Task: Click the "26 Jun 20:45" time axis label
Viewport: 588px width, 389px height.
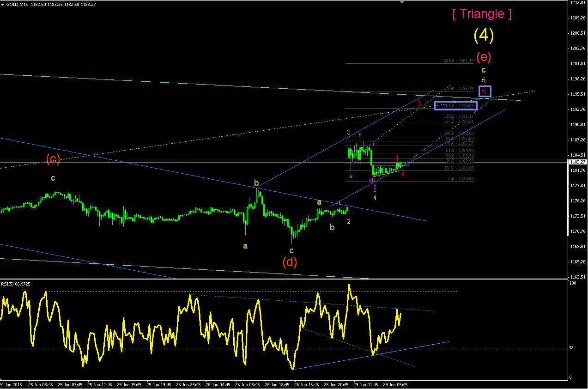Action: (x=337, y=384)
